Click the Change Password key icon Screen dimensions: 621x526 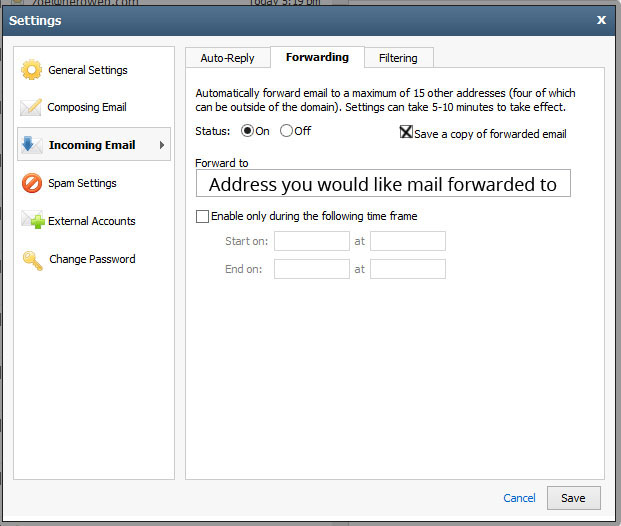click(32, 261)
